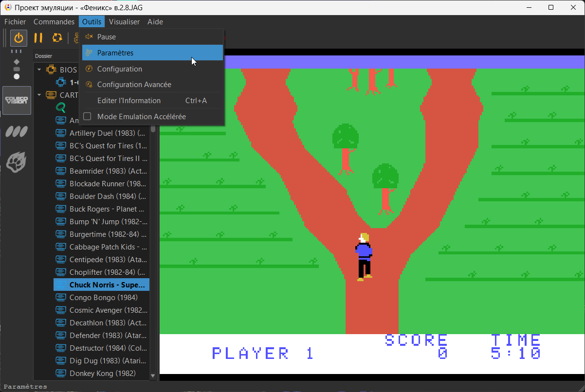The image size is (585, 392).
Task: Select Beamrider (1983) in the list
Action: pos(108,171)
